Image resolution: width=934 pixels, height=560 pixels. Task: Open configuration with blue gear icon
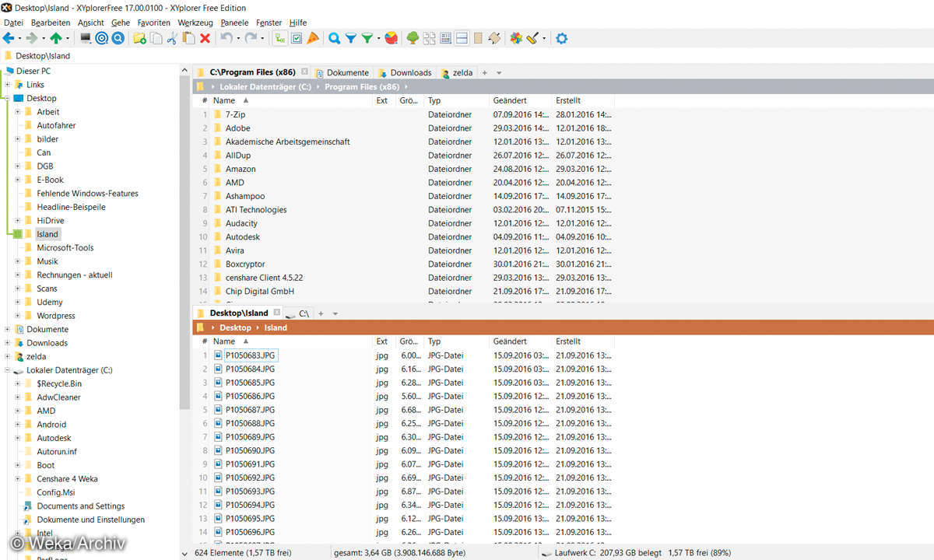coord(561,38)
